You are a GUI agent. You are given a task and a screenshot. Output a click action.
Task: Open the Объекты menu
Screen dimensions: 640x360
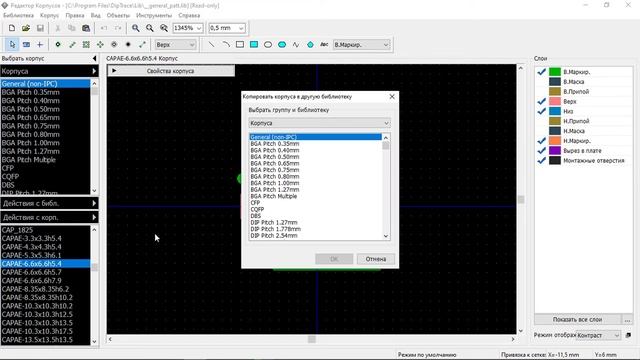click(118, 15)
